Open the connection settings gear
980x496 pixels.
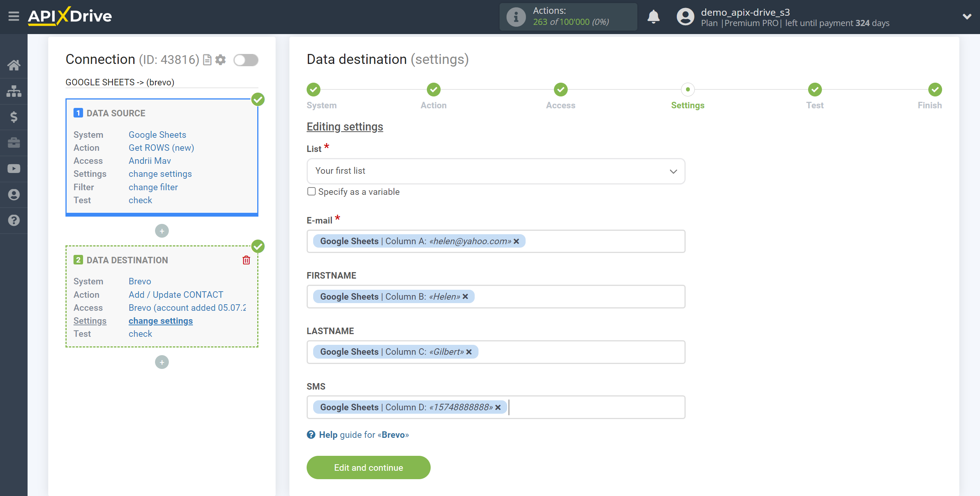(220, 60)
